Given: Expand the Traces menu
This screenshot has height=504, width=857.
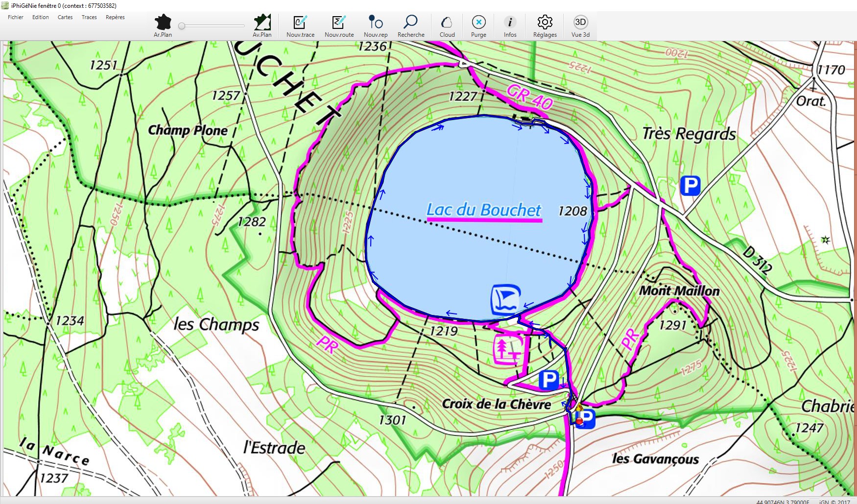Looking at the screenshot, I should coord(89,17).
